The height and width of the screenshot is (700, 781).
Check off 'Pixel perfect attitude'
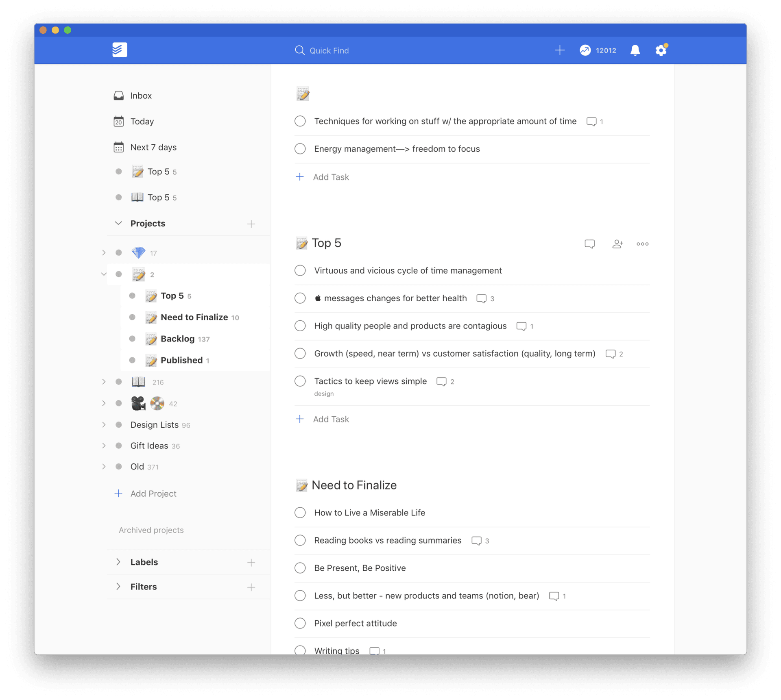(300, 623)
